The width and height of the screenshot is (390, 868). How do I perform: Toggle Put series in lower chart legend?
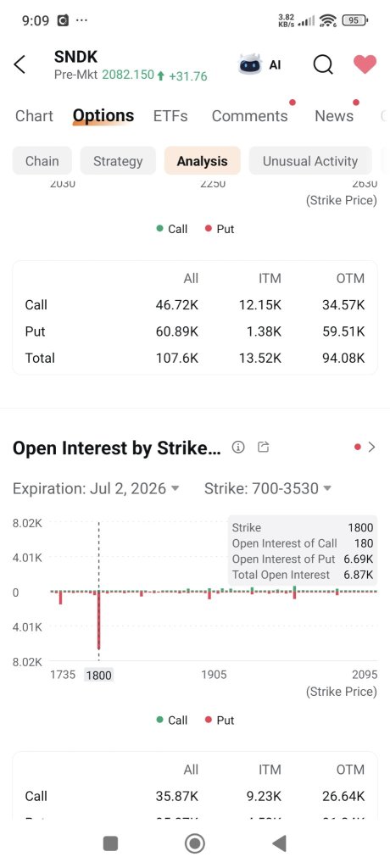click(220, 721)
